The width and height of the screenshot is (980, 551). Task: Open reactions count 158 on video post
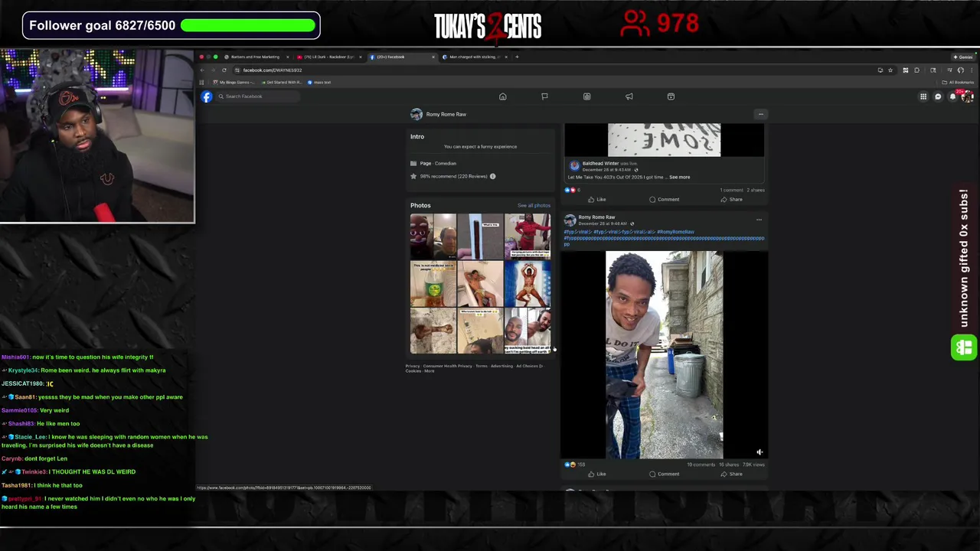pos(575,465)
